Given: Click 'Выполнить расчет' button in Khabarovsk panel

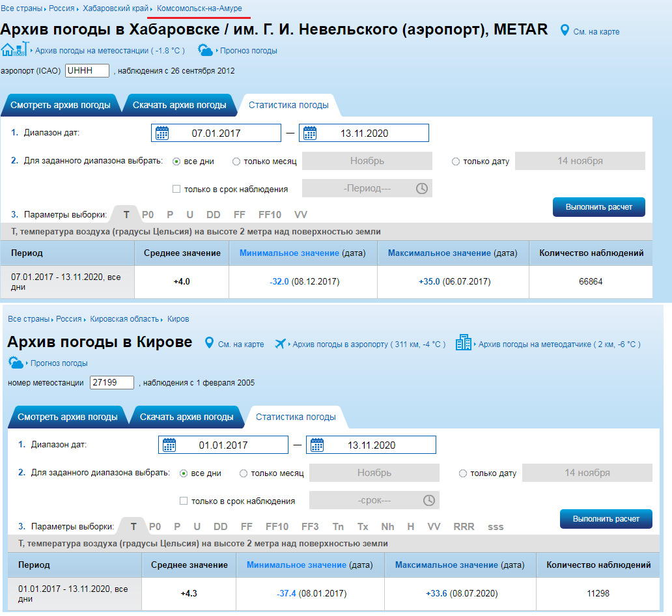Looking at the screenshot, I should coord(598,207).
